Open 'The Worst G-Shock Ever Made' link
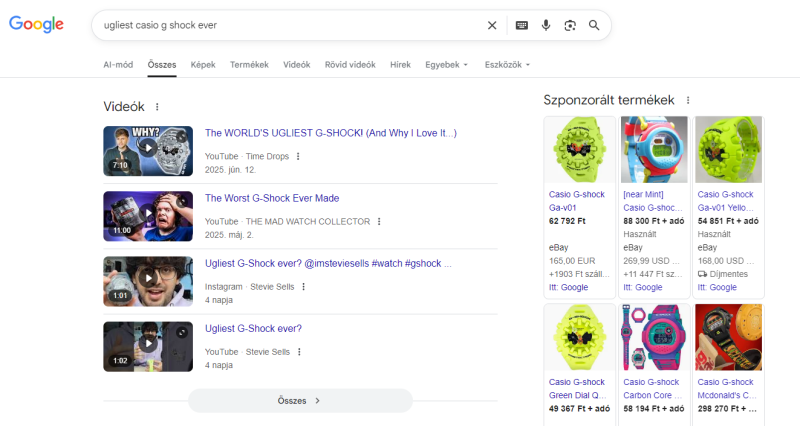The width and height of the screenshot is (800, 426). tap(272, 198)
